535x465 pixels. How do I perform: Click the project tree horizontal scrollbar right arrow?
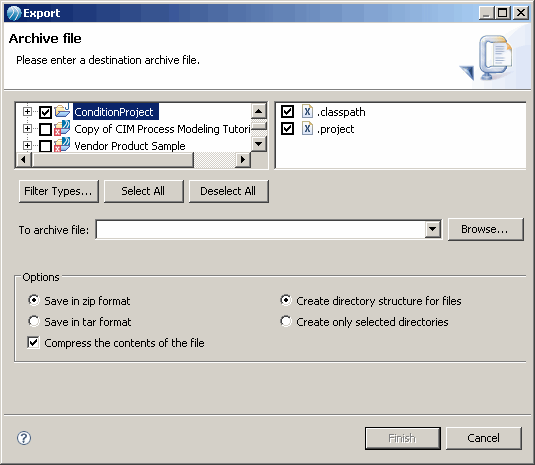[x=243, y=159]
